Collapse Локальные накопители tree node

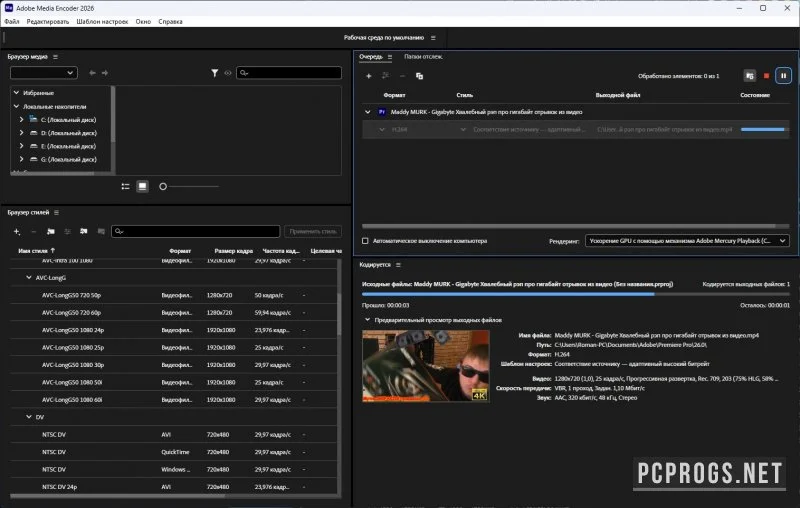[x=16, y=106]
